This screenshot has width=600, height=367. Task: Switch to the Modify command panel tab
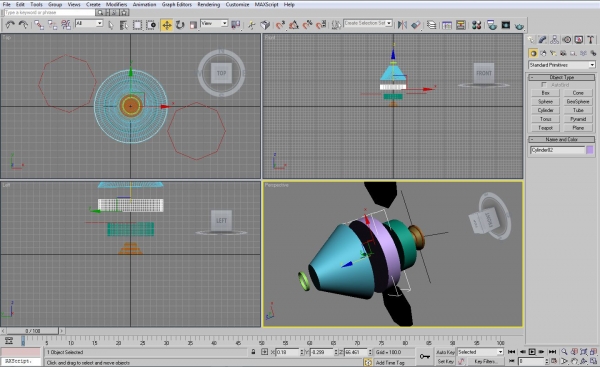[542, 39]
